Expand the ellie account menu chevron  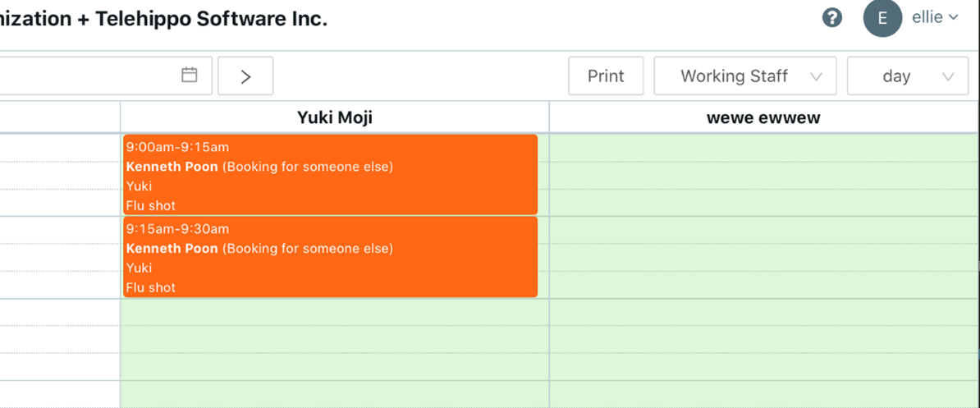[x=953, y=17]
